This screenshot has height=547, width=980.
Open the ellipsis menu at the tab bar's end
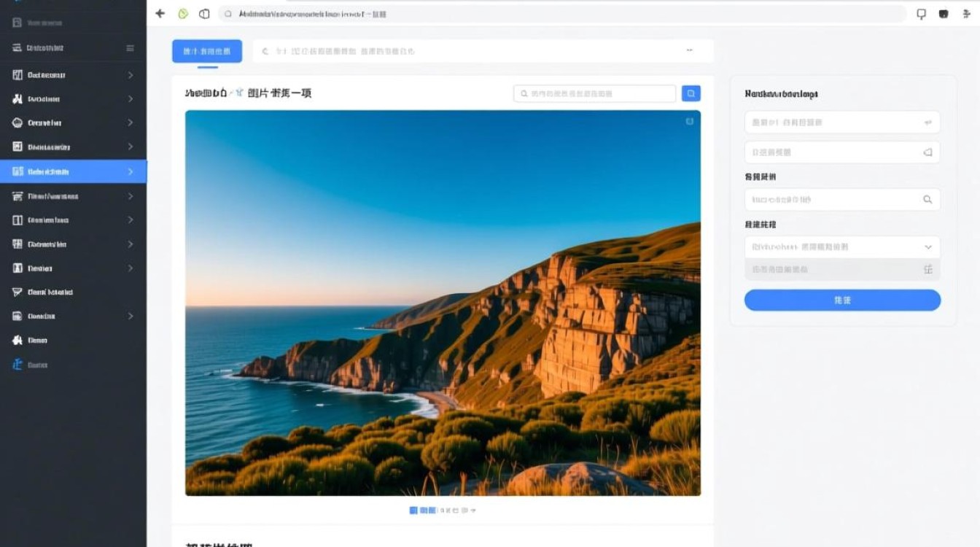click(x=689, y=51)
